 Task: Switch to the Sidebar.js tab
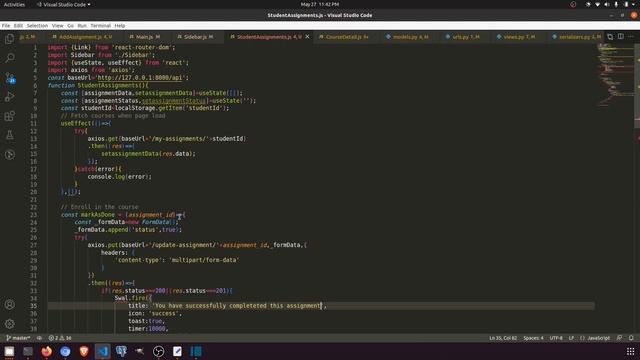(x=198, y=37)
